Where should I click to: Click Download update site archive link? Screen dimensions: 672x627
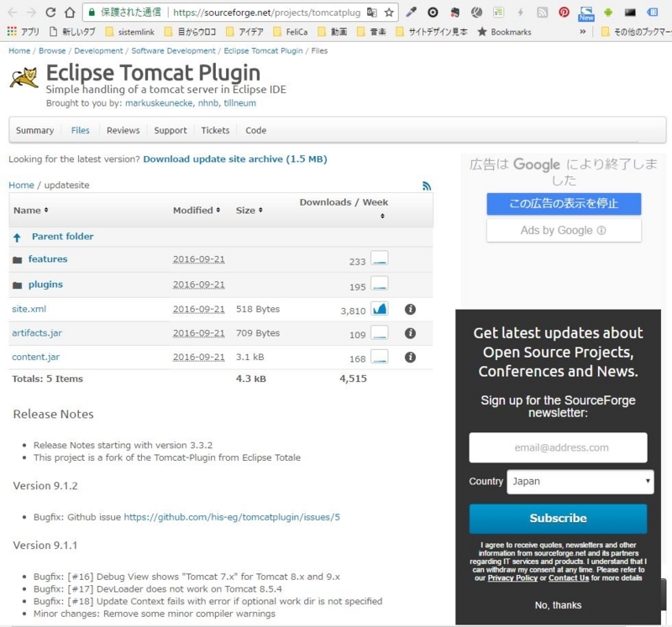[x=235, y=159]
